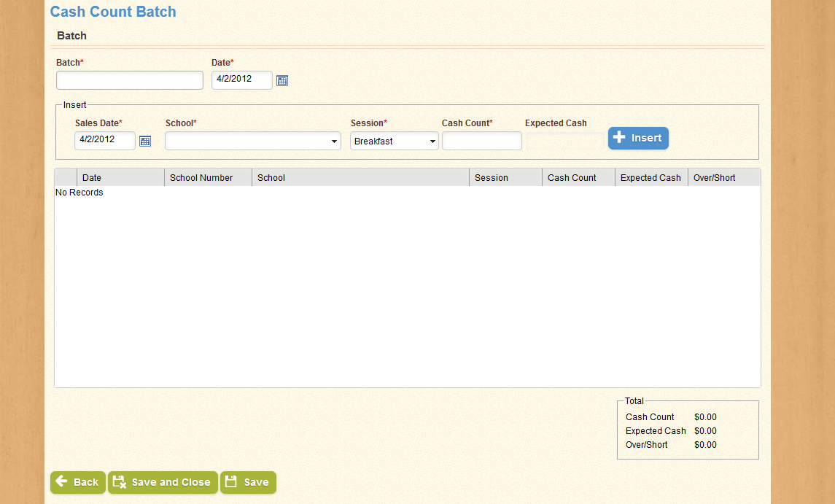The image size is (835, 504).
Task: Click the Over/Short column header
Action: point(723,178)
